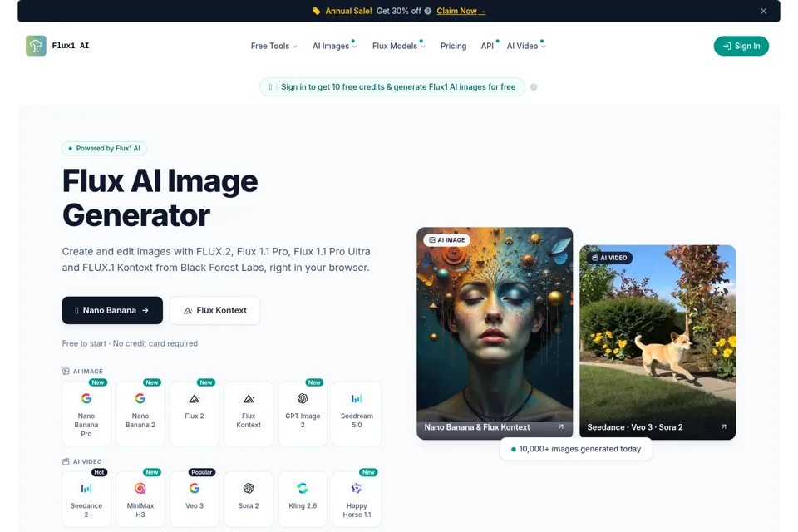This screenshot has width=798, height=532.
Task: Select the Seedream 5.0 model card
Action: pos(357,414)
